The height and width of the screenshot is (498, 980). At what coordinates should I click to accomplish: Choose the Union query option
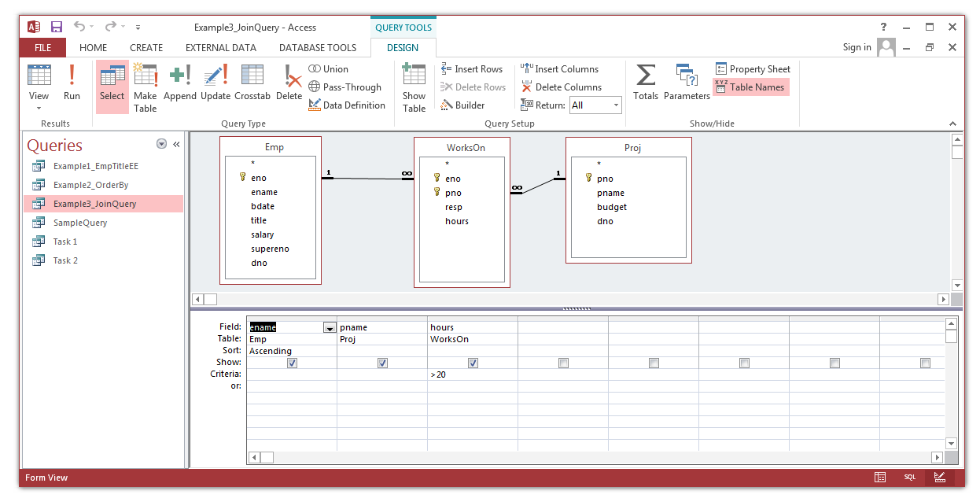point(329,69)
